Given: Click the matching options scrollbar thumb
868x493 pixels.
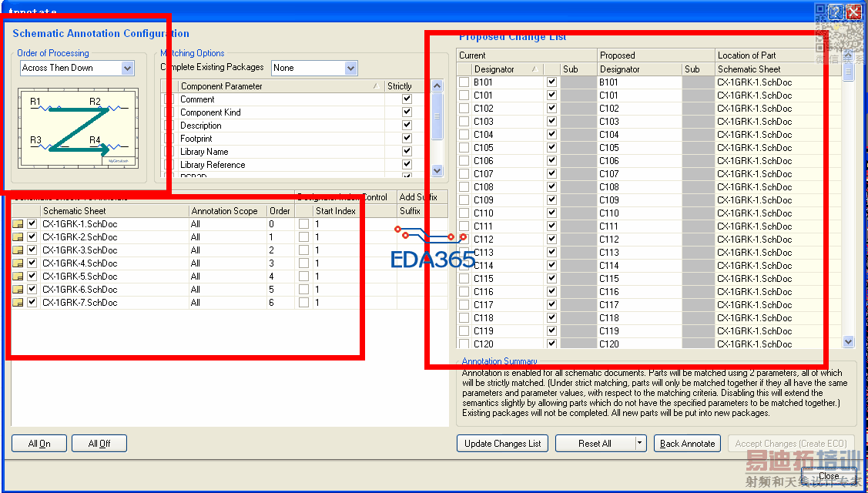Looking at the screenshot, I should [437, 116].
